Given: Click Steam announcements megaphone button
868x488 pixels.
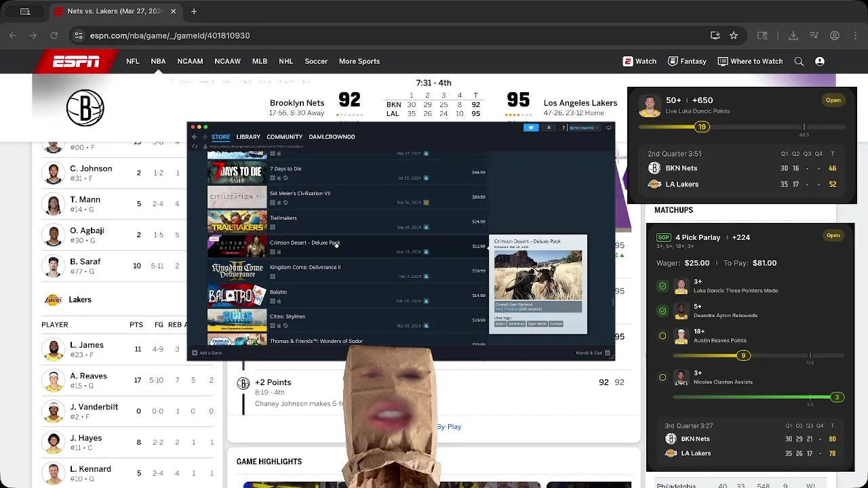Looking at the screenshot, I should pyautogui.click(x=531, y=127).
